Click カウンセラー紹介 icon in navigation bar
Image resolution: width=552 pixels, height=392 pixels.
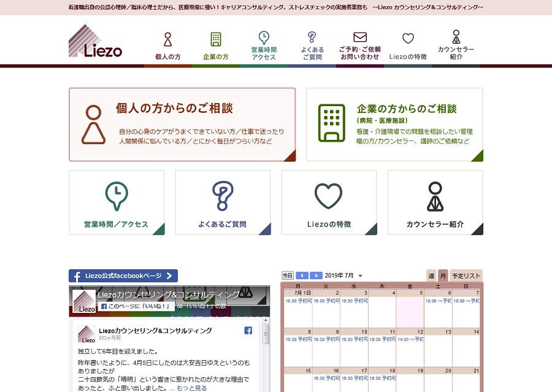pos(456,37)
